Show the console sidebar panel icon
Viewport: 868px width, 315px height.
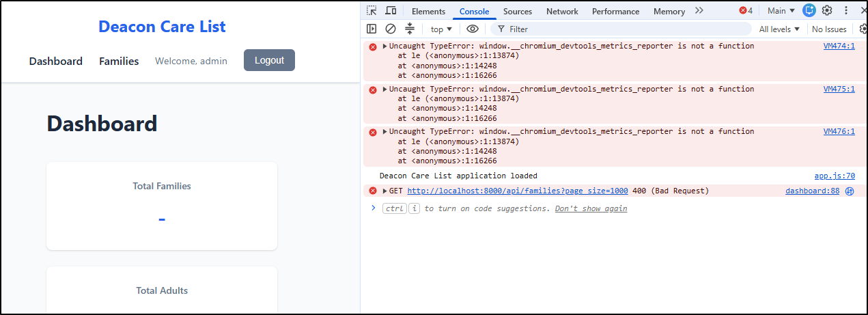point(372,29)
